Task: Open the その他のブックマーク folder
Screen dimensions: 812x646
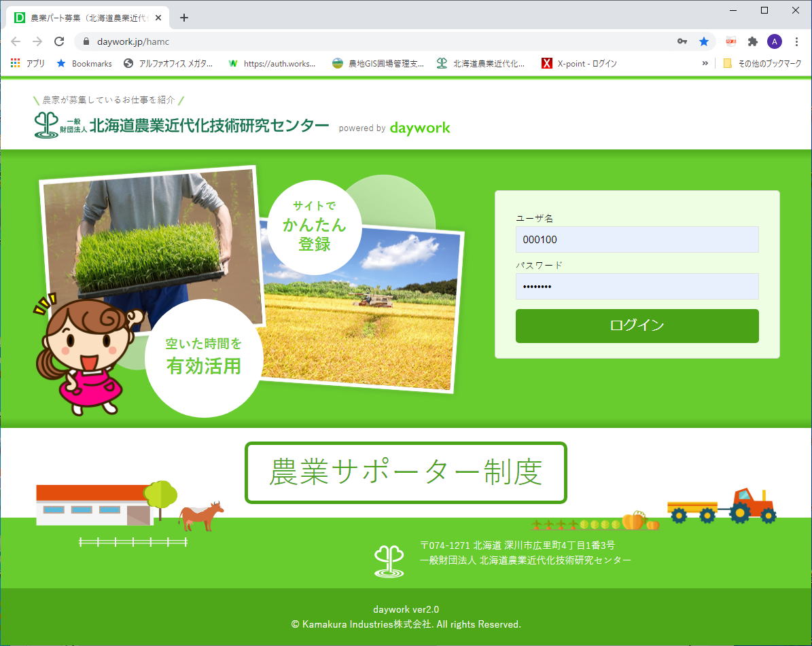Action: pyautogui.click(x=762, y=63)
